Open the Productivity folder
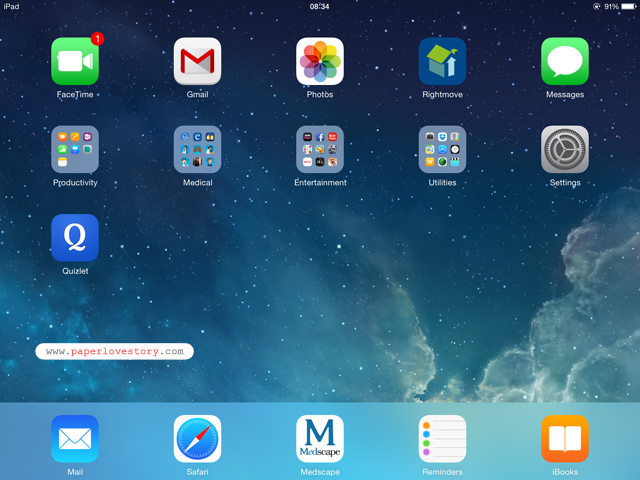Screen dimensions: 640x480 coord(75,149)
